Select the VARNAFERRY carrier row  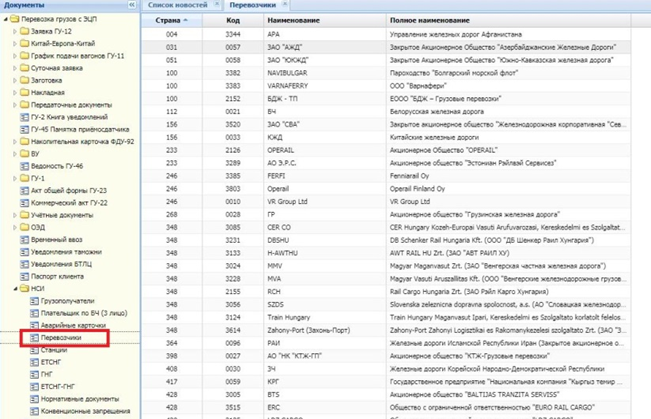tap(386, 86)
